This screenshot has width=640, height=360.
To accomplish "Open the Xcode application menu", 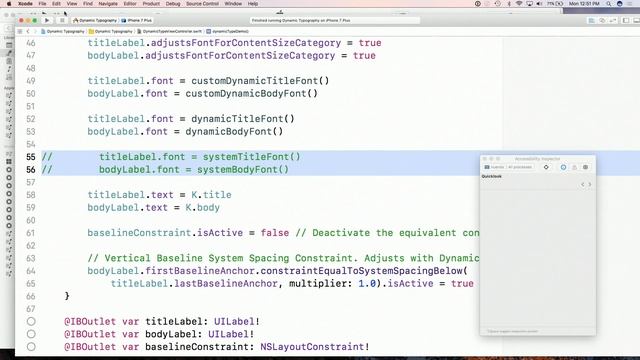I will coord(25,4).
